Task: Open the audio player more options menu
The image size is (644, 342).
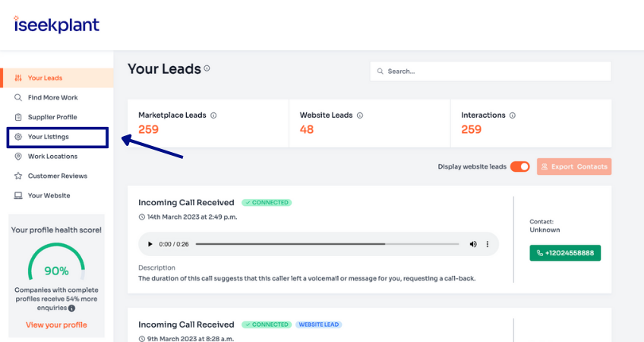Action: (x=488, y=244)
